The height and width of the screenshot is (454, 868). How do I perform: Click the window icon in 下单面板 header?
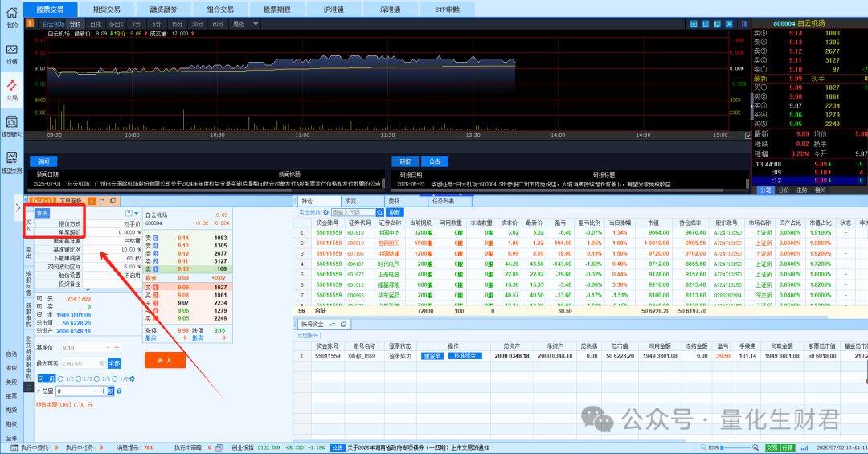(x=113, y=201)
